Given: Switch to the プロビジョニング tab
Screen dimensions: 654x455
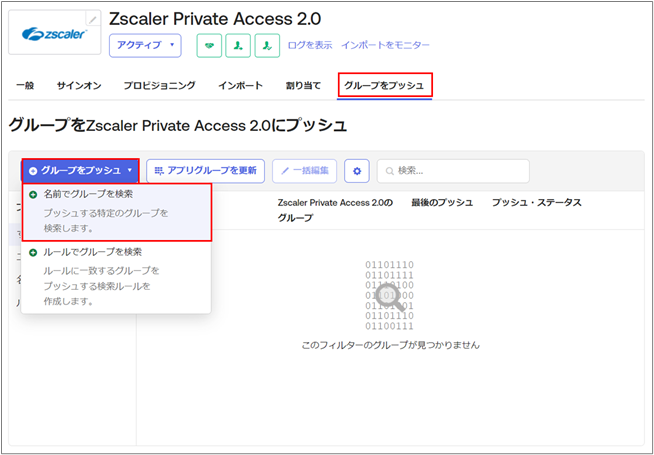Looking at the screenshot, I should (160, 86).
